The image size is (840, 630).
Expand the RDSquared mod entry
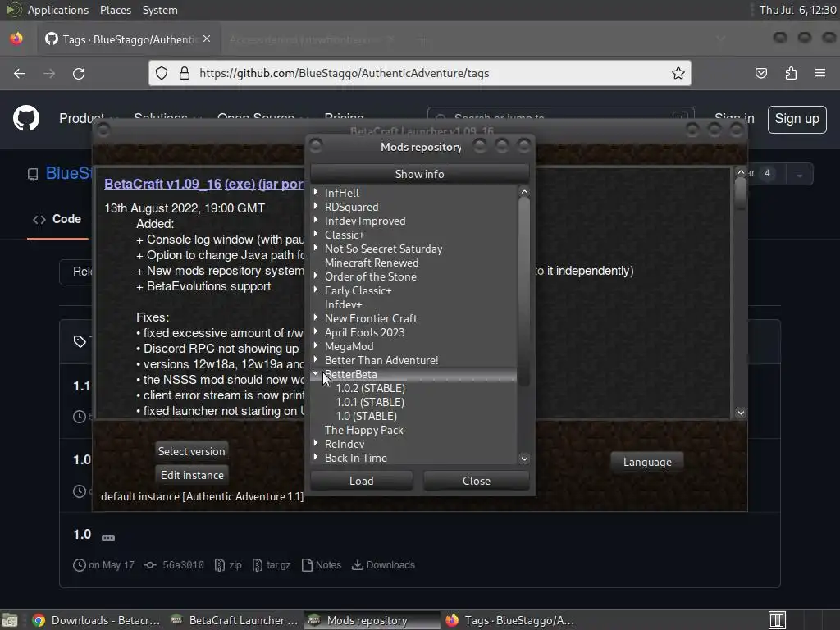(316, 206)
